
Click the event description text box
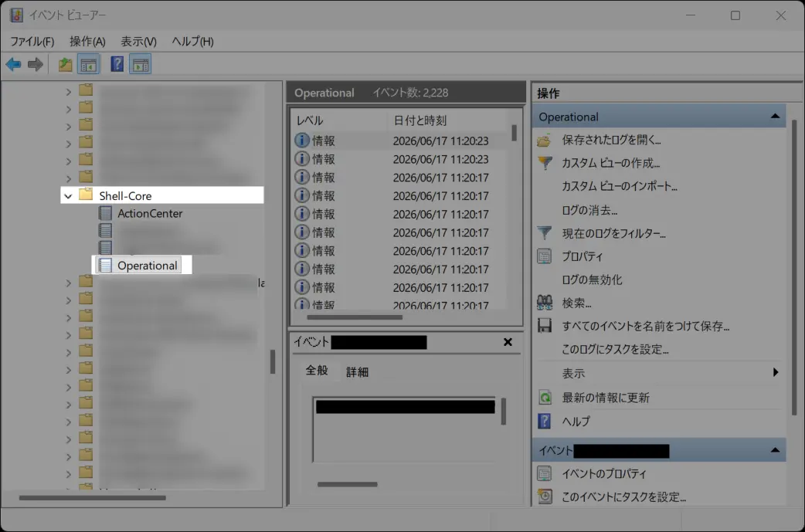click(x=405, y=430)
